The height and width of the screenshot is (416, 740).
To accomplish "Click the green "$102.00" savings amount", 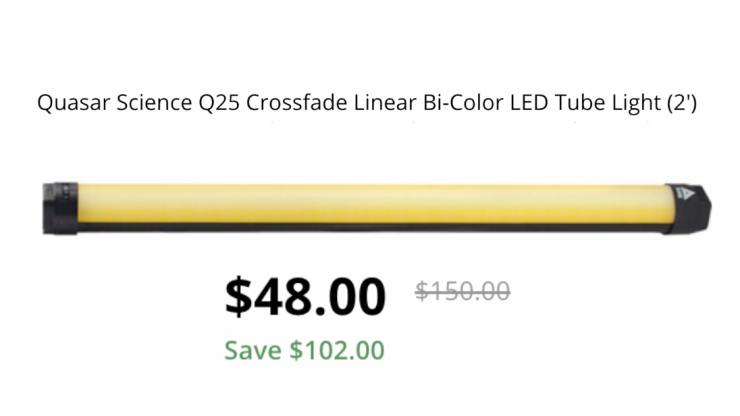I will point(338,350).
